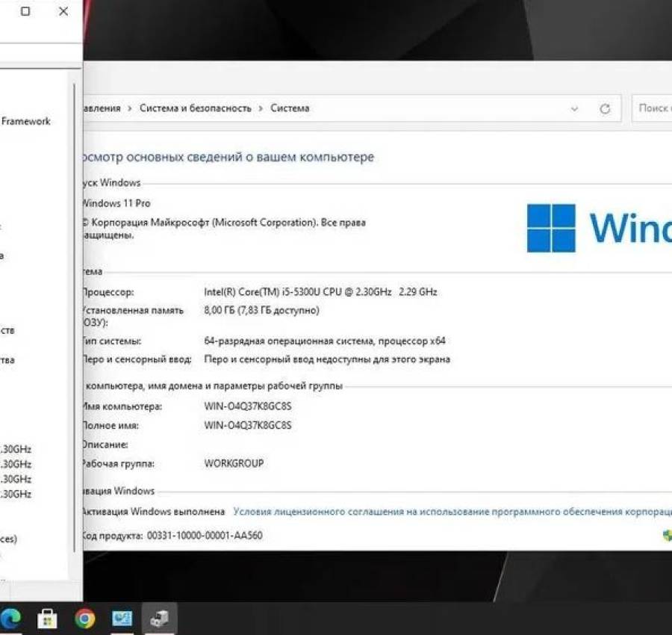Select Система in the breadcrumb path
The image size is (672, 635).
tap(290, 108)
